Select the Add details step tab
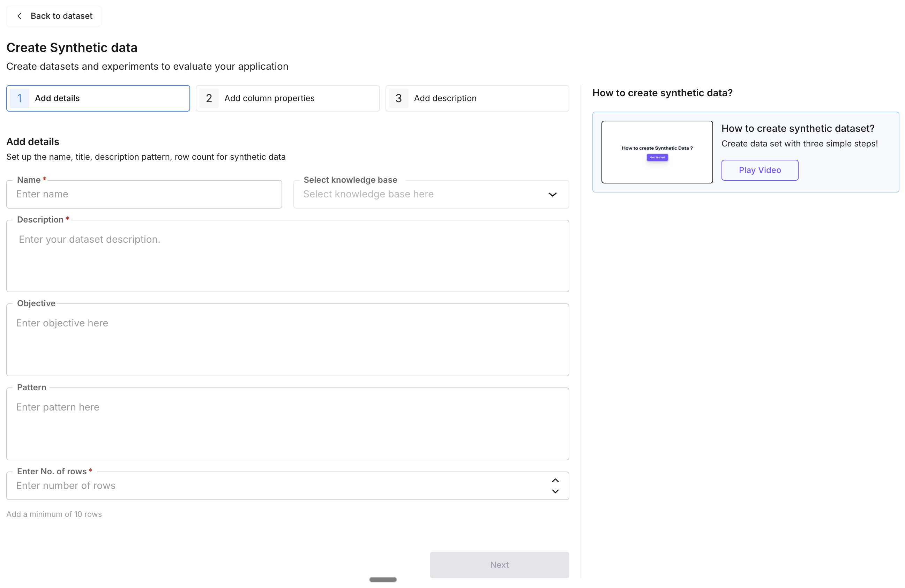The width and height of the screenshot is (905, 588). tap(98, 98)
